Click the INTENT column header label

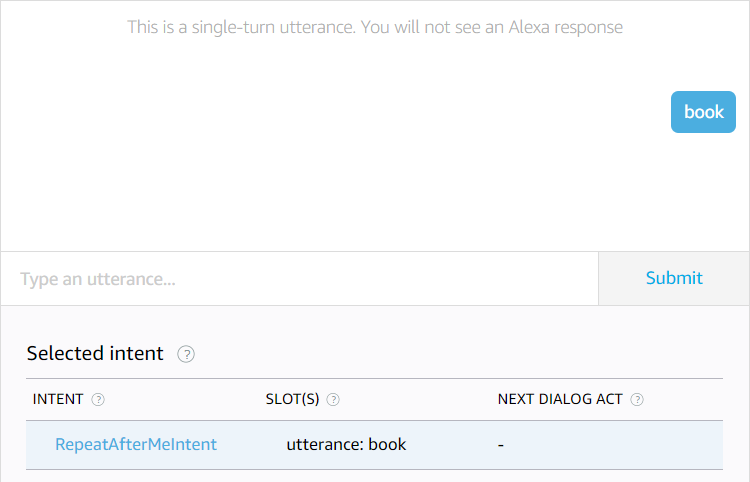58,400
